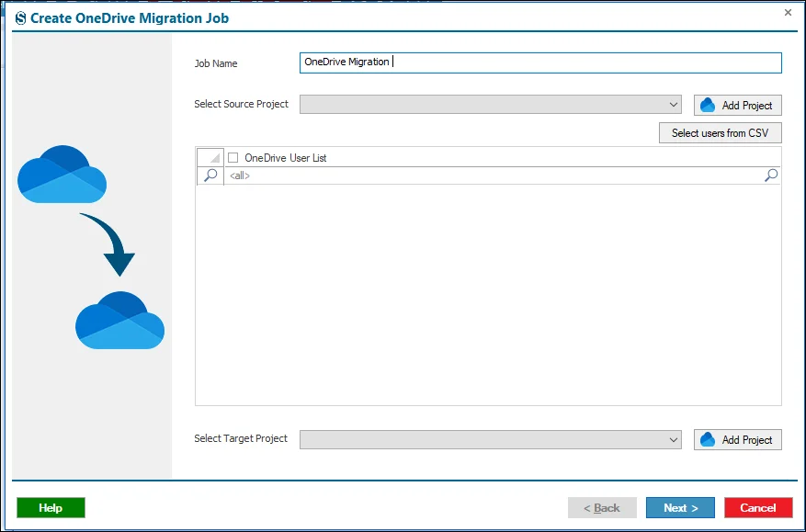
Task: Click the search magnifier at the filter row's right end
Action: (x=771, y=175)
